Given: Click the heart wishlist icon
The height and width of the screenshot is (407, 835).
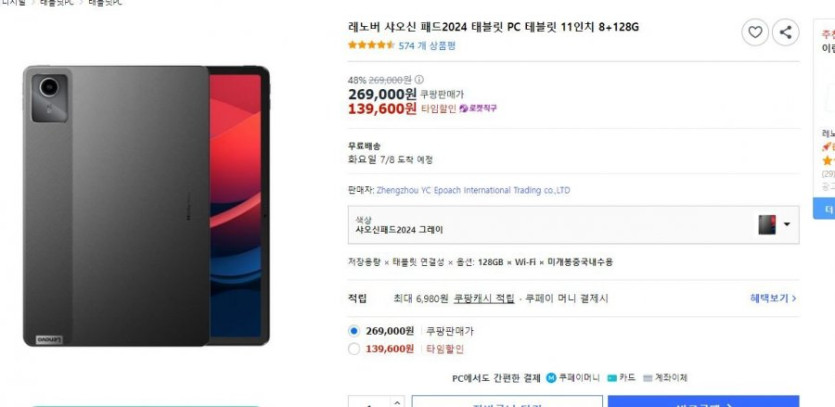Looking at the screenshot, I should [x=755, y=32].
